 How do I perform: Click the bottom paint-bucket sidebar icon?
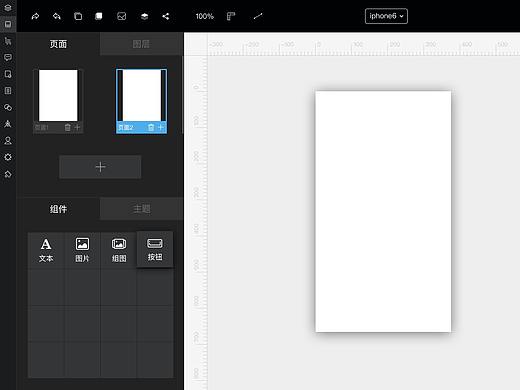tap(8, 174)
